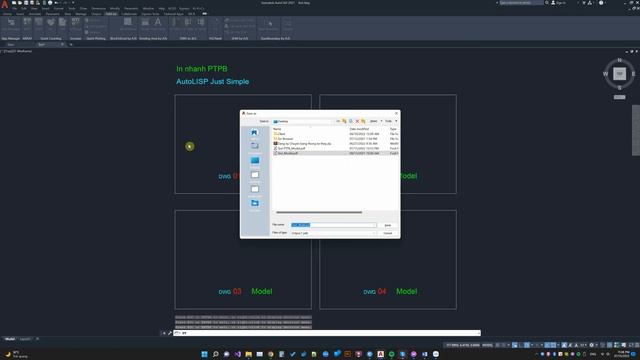Select the Test PTPB_Model.pdf file row
The height and width of the screenshot is (360, 640).
[335, 149]
